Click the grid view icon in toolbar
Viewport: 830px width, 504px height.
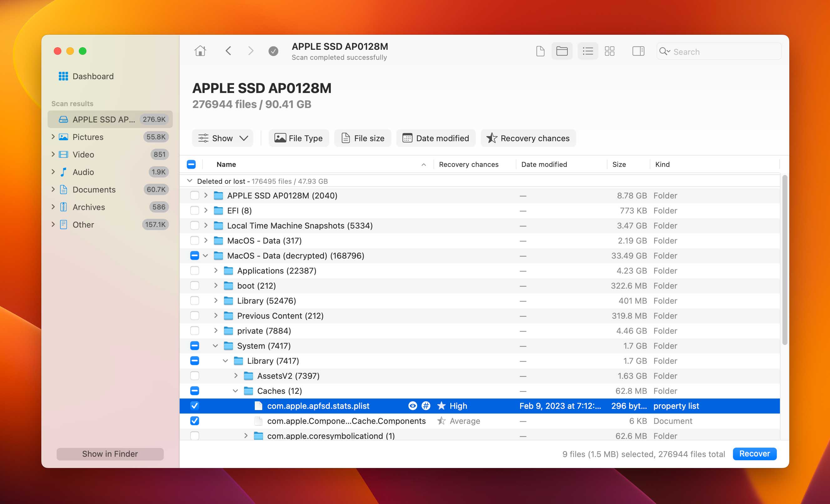pos(609,52)
